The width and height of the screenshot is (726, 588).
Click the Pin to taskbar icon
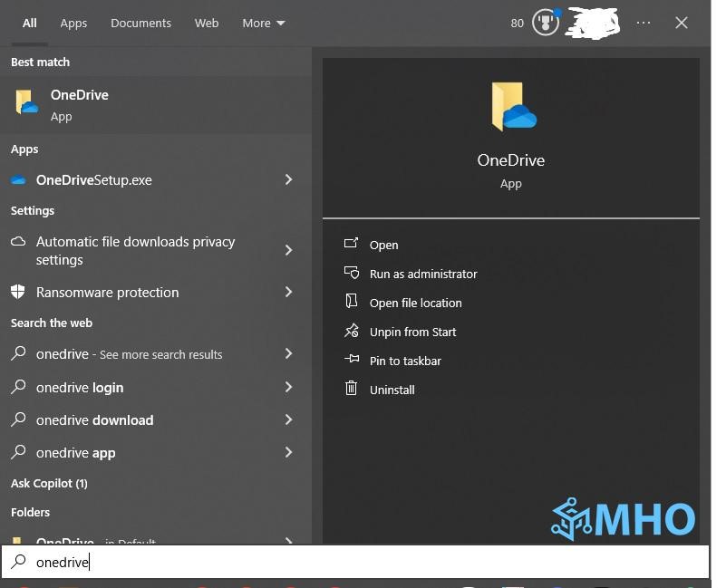352,361
